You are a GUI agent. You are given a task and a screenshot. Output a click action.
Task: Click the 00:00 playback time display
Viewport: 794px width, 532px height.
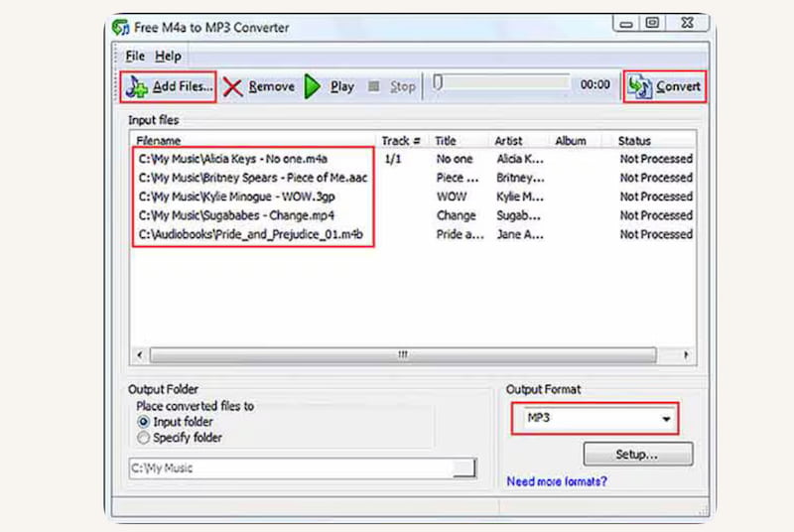(x=595, y=84)
